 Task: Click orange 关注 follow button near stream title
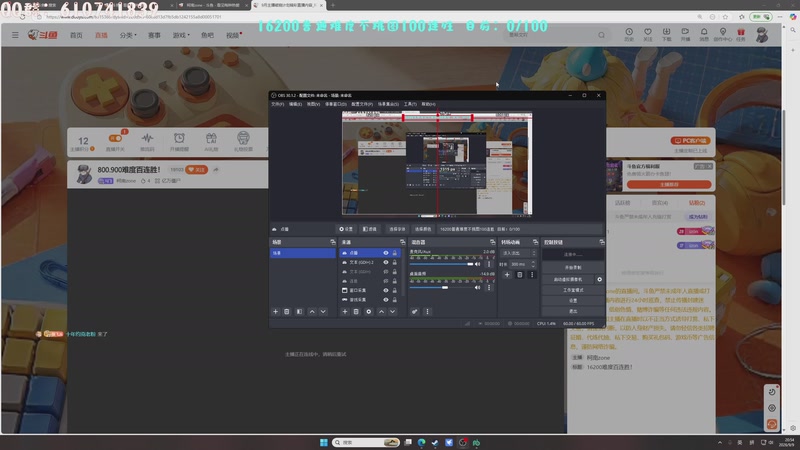[x=196, y=169]
